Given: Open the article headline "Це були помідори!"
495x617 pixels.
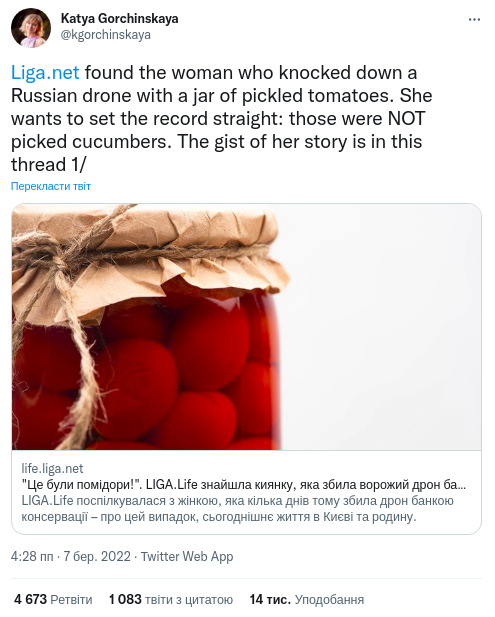Looking at the screenshot, I should coord(244,485).
